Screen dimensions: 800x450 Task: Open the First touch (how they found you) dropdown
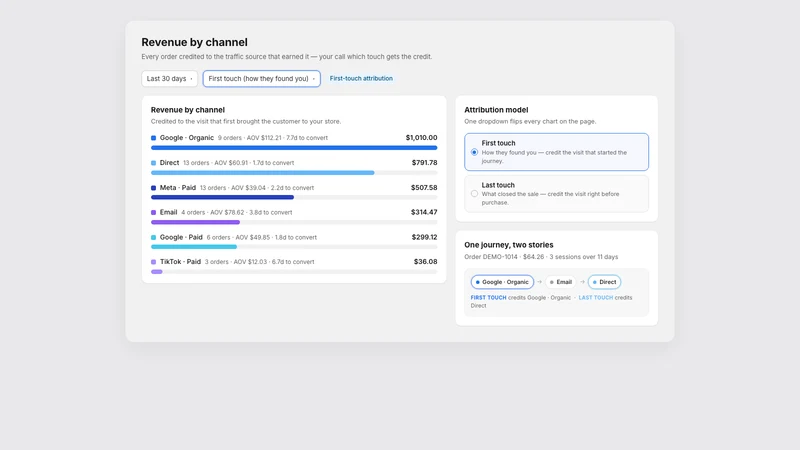(x=262, y=79)
